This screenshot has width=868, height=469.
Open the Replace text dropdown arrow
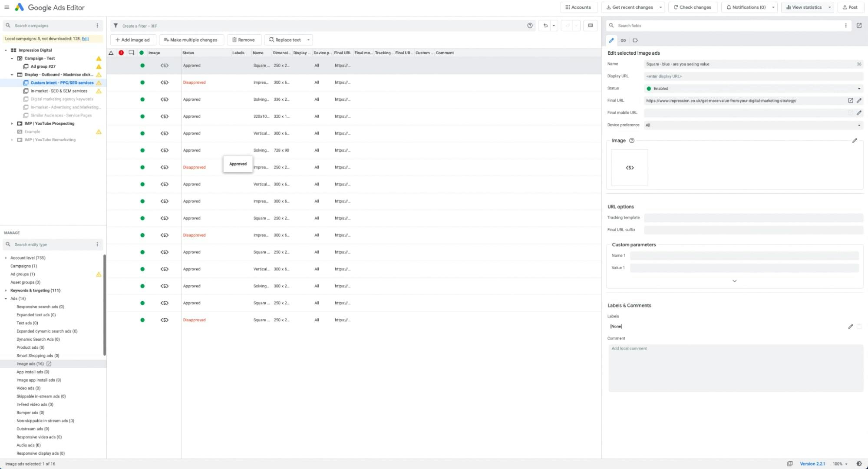(x=308, y=40)
